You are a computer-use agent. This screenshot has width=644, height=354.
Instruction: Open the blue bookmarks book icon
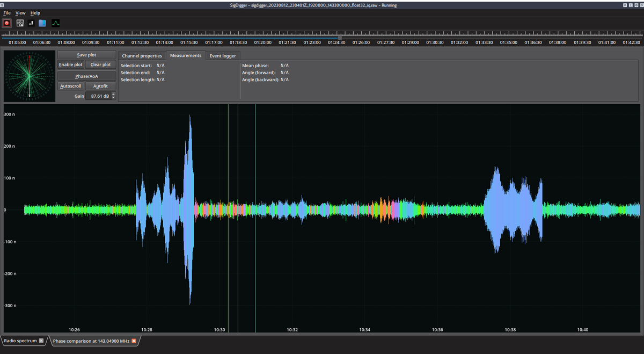(x=42, y=23)
